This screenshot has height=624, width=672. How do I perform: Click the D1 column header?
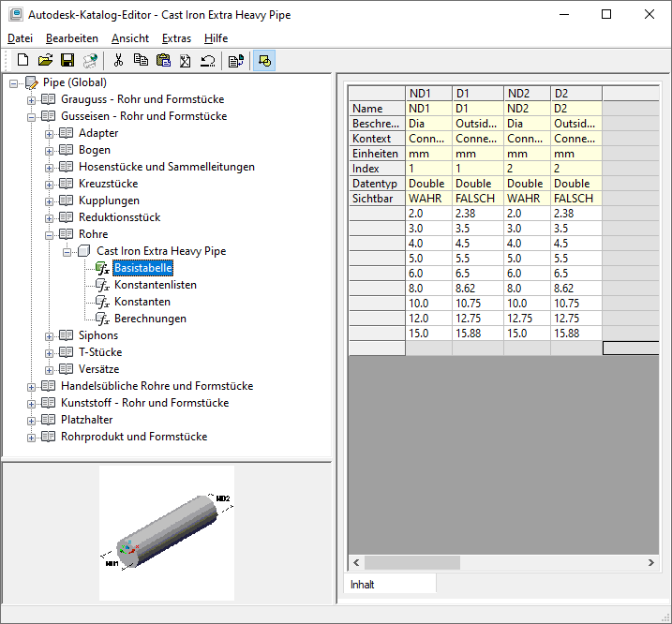tap(478, 94)
